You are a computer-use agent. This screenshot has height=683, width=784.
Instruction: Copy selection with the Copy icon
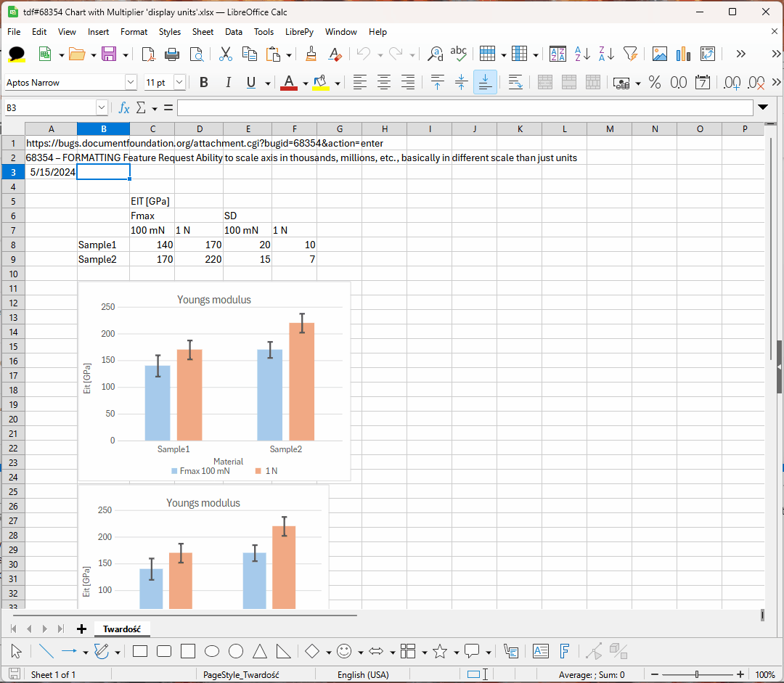pos(250,54)
